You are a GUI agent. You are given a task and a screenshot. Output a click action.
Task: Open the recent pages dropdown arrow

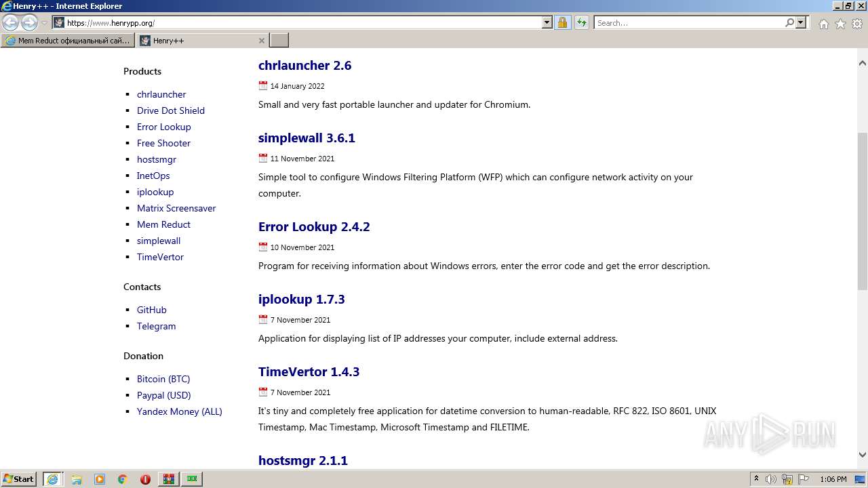pyautogui.click(x=44, y=23)
